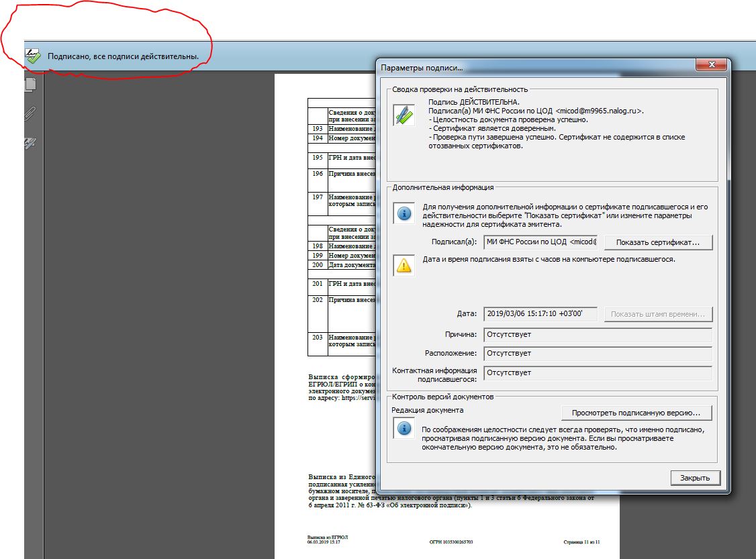Click the Подписал(а) signer field
The height and width of the screenshot is (559, 756).
coord(540,242)
